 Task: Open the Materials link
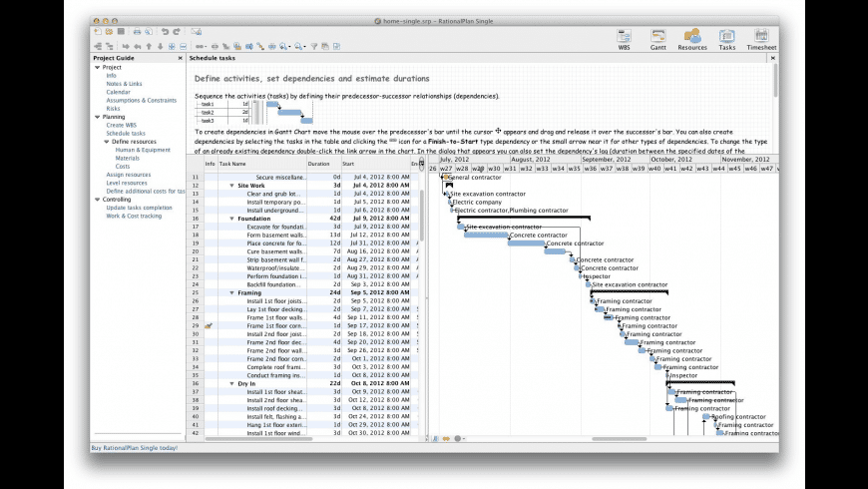128,159
